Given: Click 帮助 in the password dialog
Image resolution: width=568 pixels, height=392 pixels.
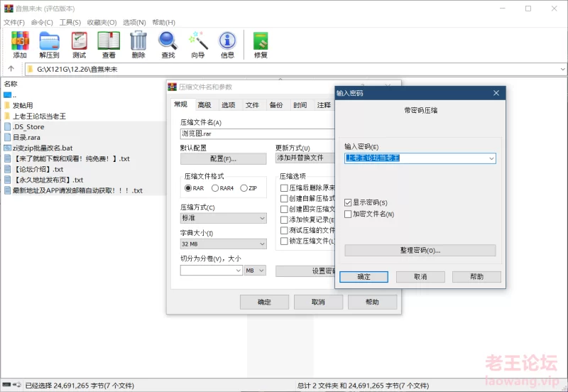Looking at the screenshot, I should click(x=476, y=277).
